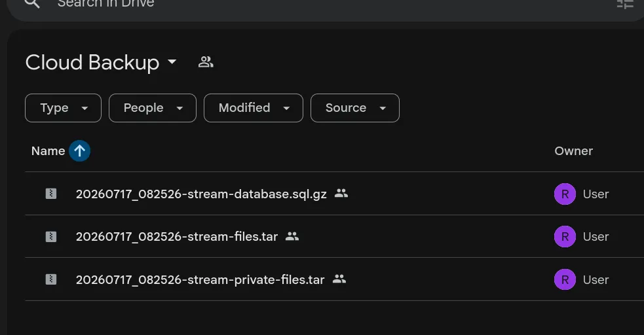
Task: Reverse sort direction with arrow icon
Action: (x=79, y=151)
